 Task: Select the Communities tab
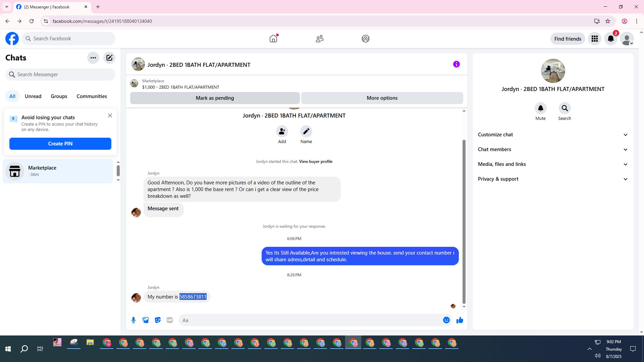92,96
